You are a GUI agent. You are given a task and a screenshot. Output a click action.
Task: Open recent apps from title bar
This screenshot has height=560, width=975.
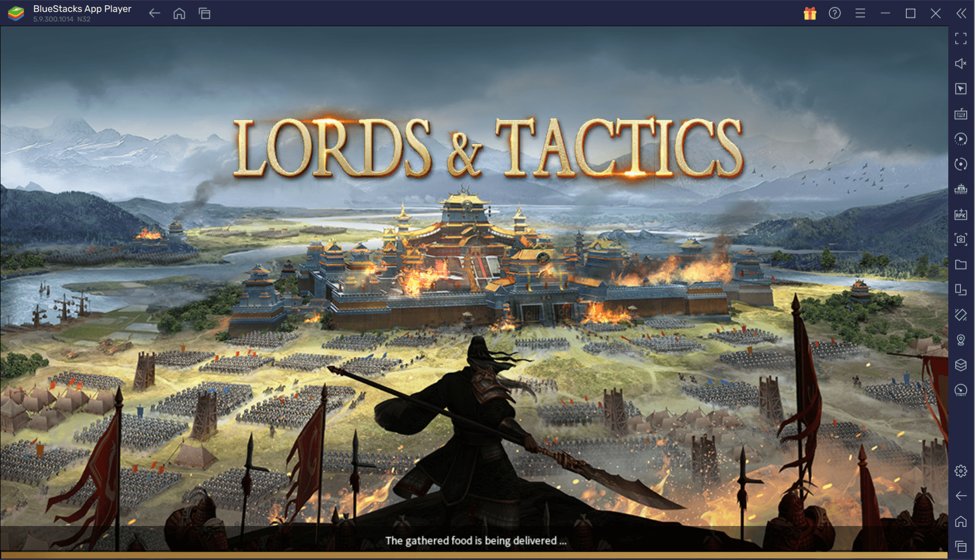click(x=205, y=13)
